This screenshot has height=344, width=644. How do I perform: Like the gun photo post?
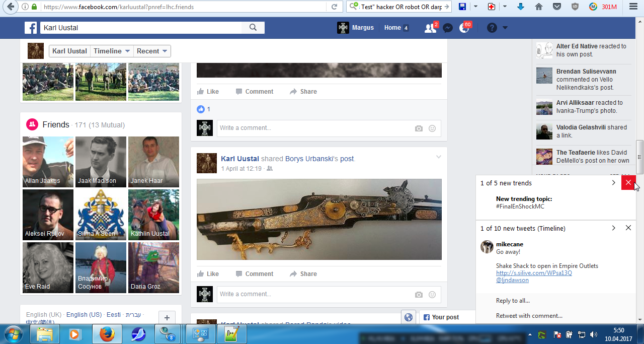208,274
